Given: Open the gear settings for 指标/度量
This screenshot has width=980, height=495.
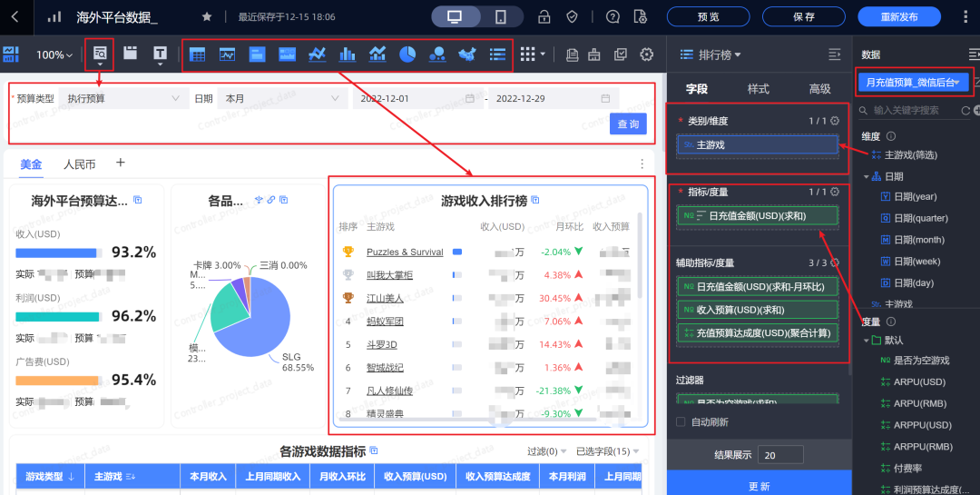Looking at the screenshot, I should [x=835, y=192].
